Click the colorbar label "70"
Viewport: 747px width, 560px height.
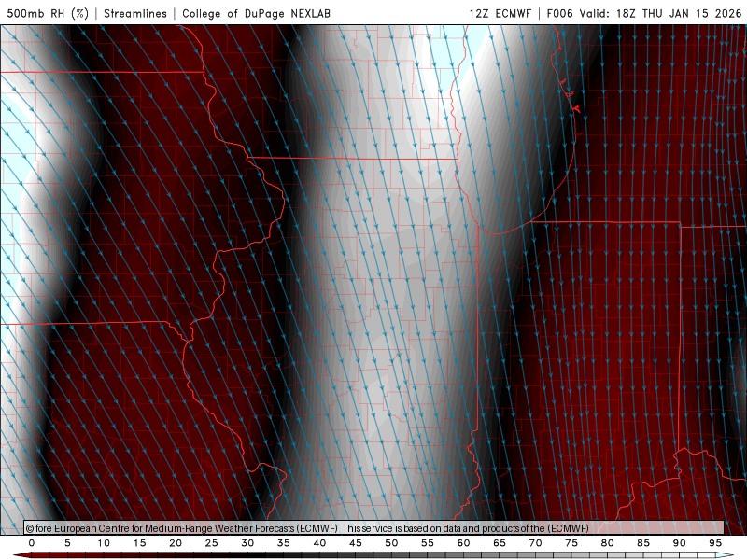point(535,543)
